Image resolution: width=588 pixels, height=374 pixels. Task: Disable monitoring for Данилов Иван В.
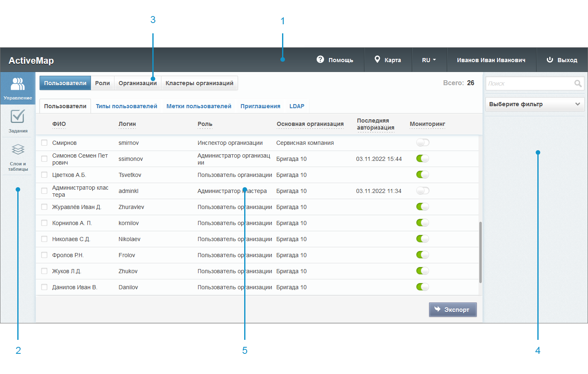click(x=422, y=287)
